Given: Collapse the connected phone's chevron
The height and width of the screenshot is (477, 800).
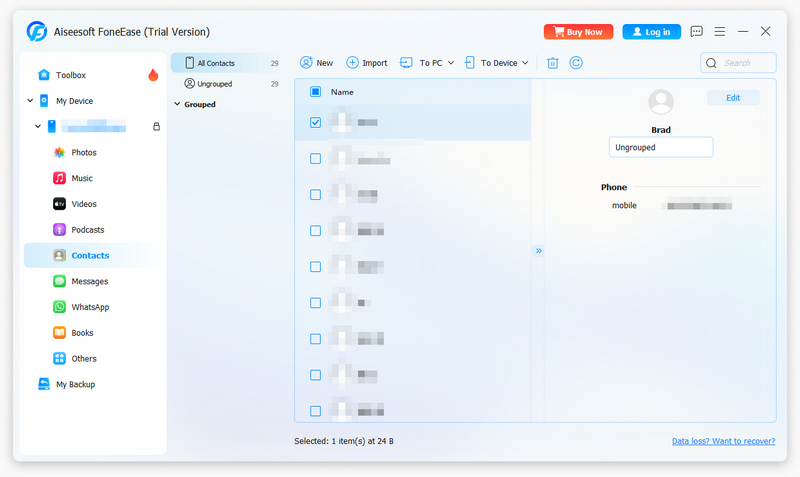Looking at the screenshot, I should (38, 126).
